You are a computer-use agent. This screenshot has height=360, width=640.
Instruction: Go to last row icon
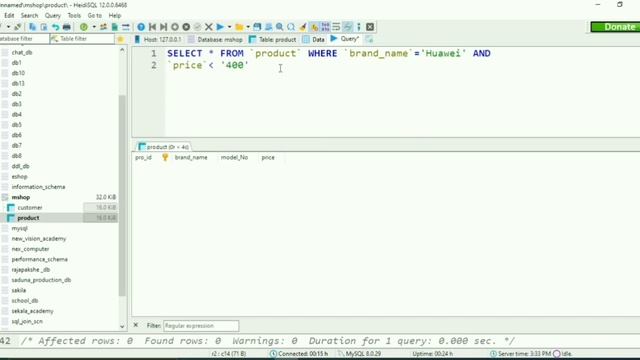(x=163, y=27)
